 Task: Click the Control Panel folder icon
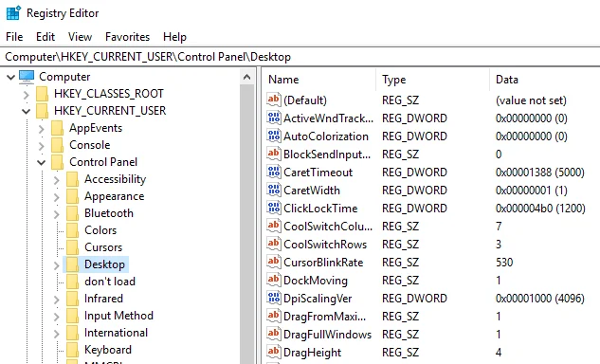(x=58, y=162)
